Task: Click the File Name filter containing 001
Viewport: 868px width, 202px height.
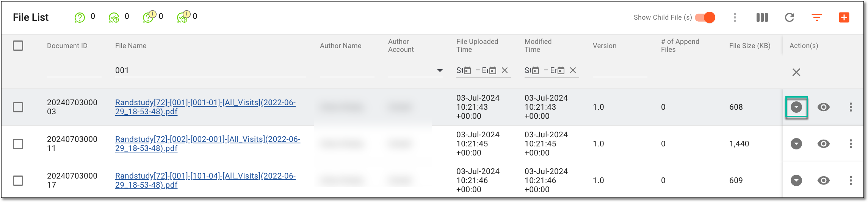Action: pos(211,70)
